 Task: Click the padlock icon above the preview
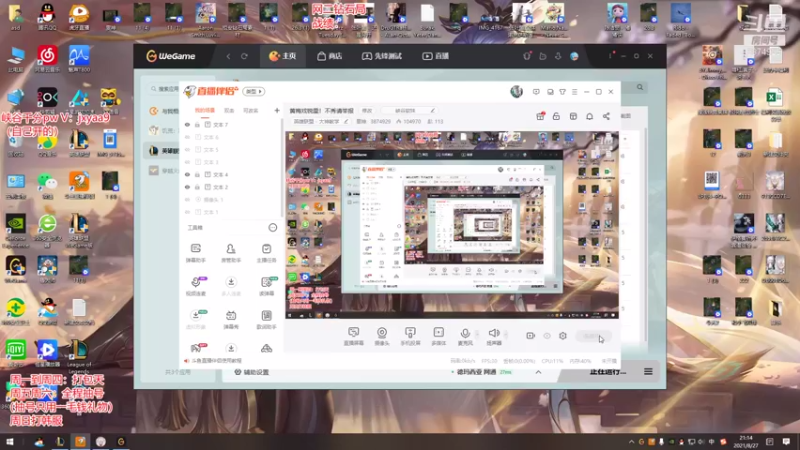(x=556, y=116)
